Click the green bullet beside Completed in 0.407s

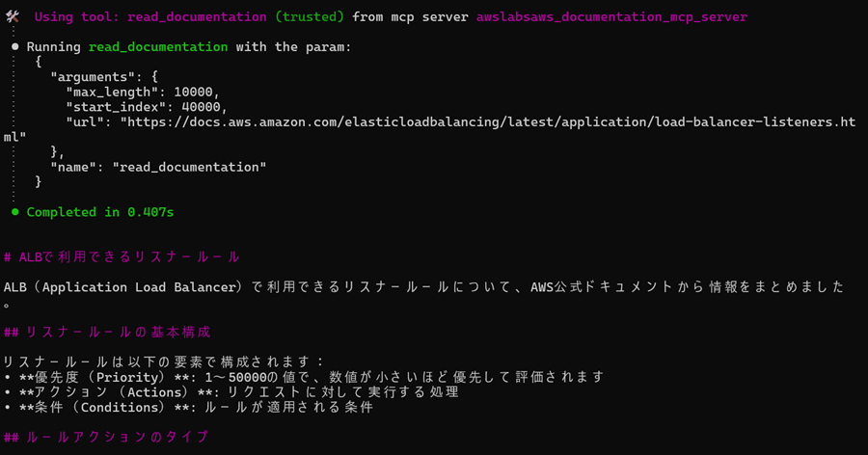[x=14, y=211]
